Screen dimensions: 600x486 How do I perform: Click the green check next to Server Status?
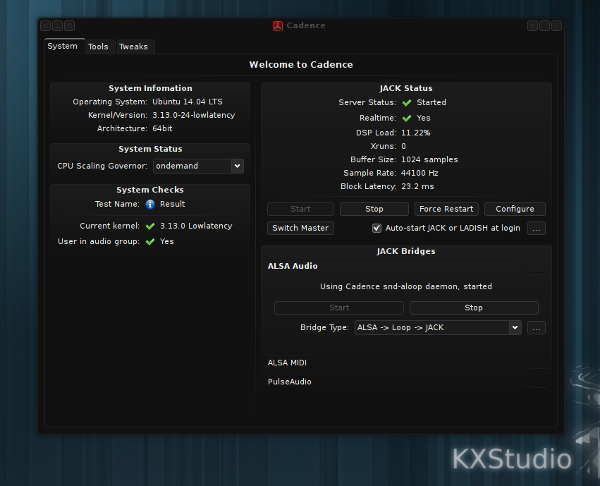coord(407,103)
